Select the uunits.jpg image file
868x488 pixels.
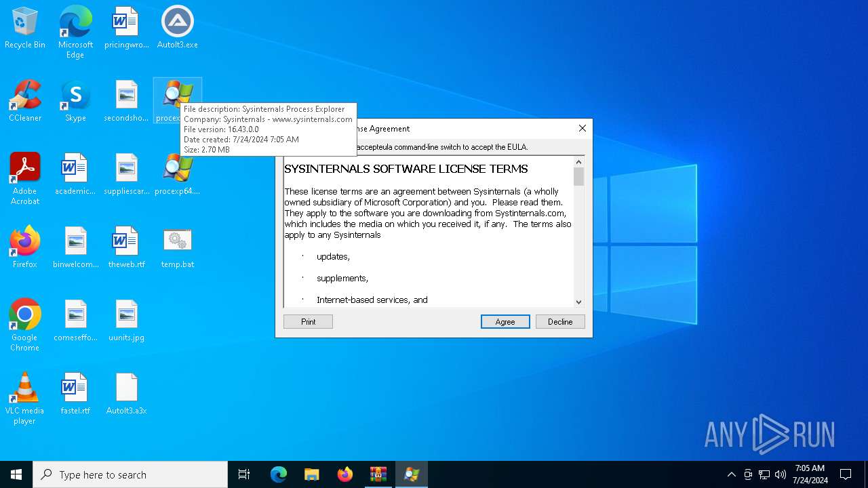pos(126,321)
